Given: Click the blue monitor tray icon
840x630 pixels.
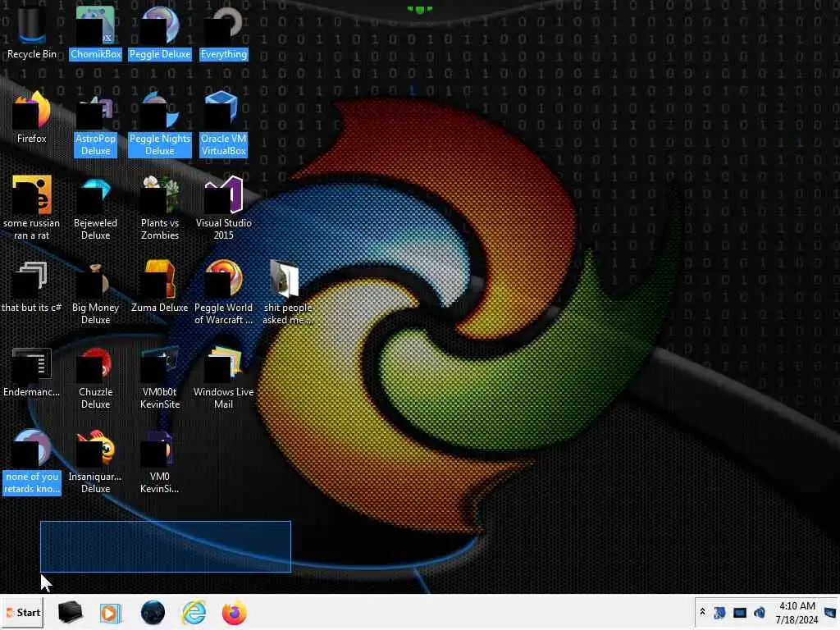Looking at the screenshot, I should [x=740, y=613].
